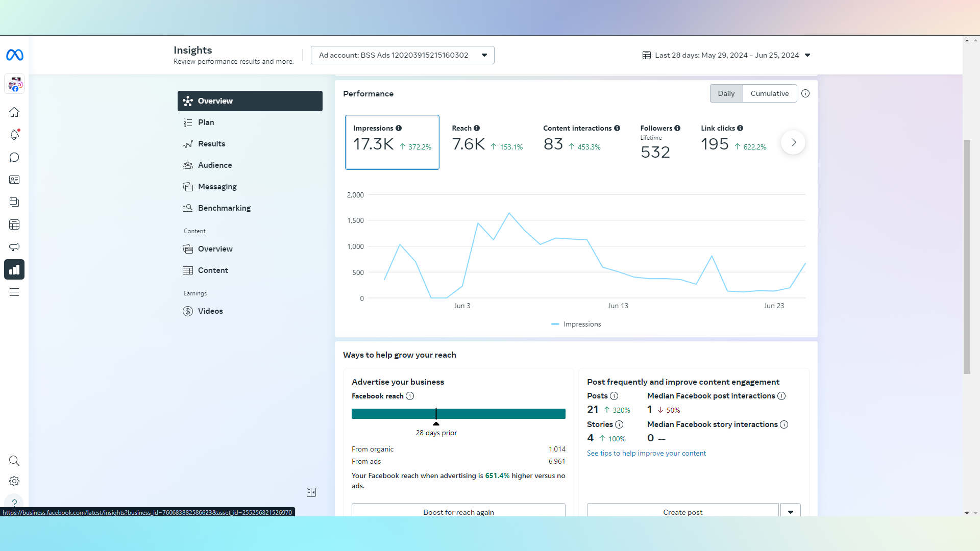Open Results in Insights menu
Image resolution: width=980 pixels, height=551 pixels.
250,144
